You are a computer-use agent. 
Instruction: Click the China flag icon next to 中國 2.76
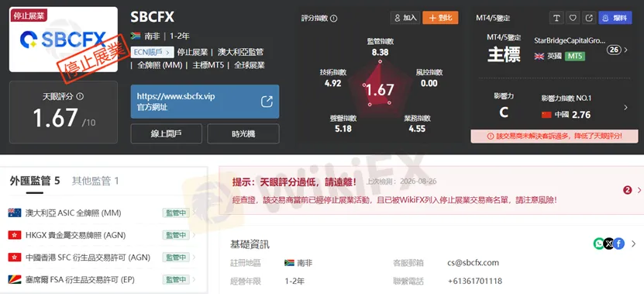coord(546,115)
